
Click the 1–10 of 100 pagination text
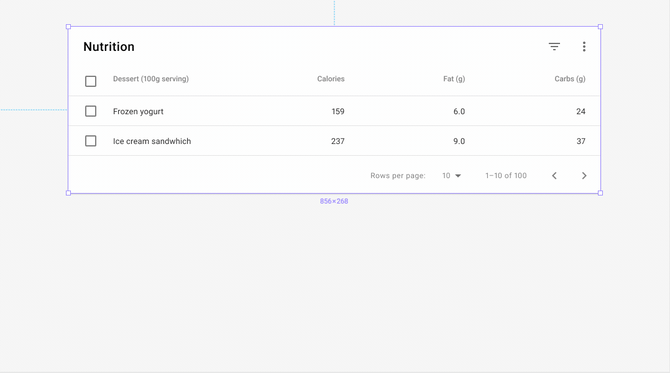pos(506,176)
